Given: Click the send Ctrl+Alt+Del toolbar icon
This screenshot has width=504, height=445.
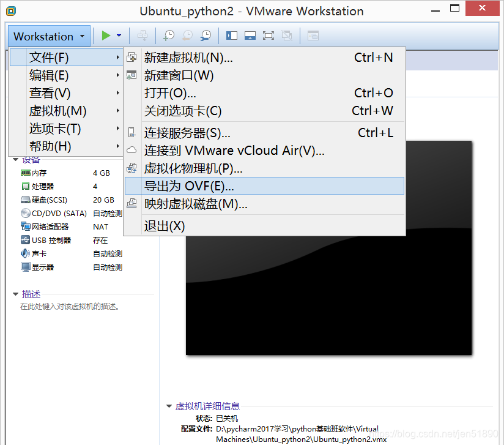Looking at the screenshot, I should [x=143, y=36].
